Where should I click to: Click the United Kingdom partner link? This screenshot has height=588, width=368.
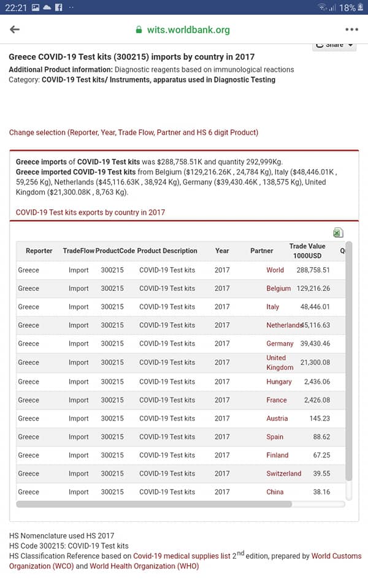(x=280, y=363)
